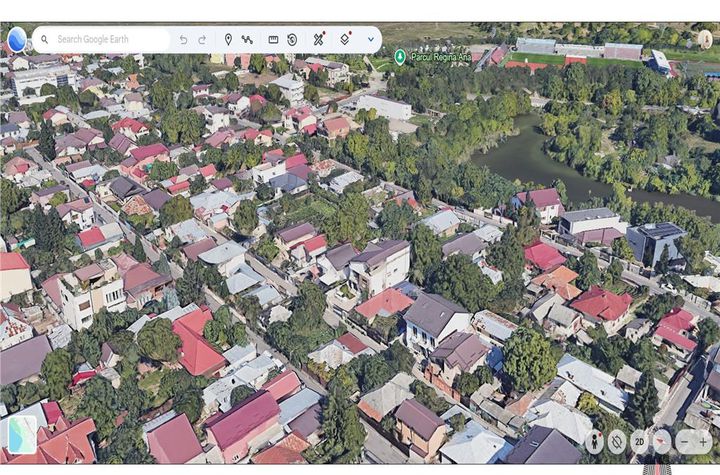Toggle the view rotation button
Viewport: 720px width, 475px height.
[x=617, y=441]
